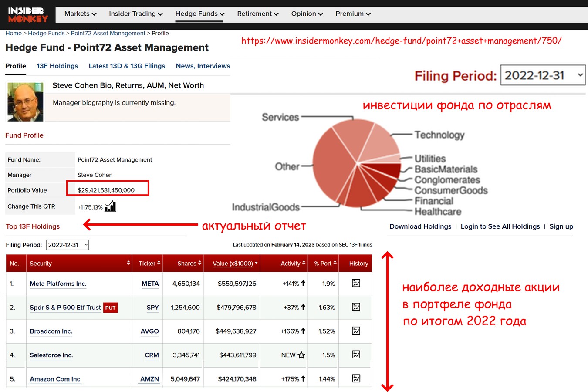The width and height of the screenshot is (588, 392).
Task: Go to Home breadcrumb link
Action: pyautogui.click(x=14, y=33)
